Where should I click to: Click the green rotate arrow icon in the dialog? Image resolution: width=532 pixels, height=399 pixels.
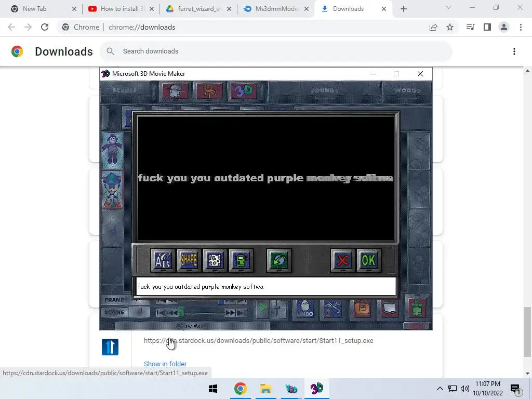point(279,260)
